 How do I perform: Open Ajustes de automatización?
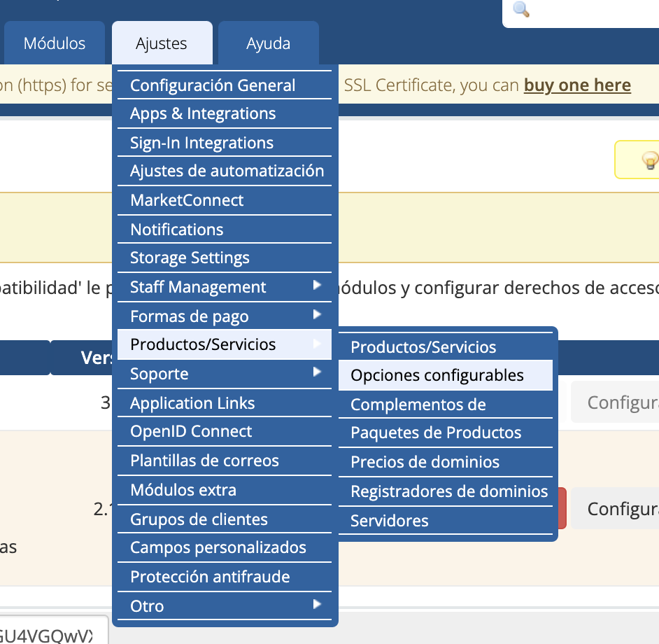225,171
